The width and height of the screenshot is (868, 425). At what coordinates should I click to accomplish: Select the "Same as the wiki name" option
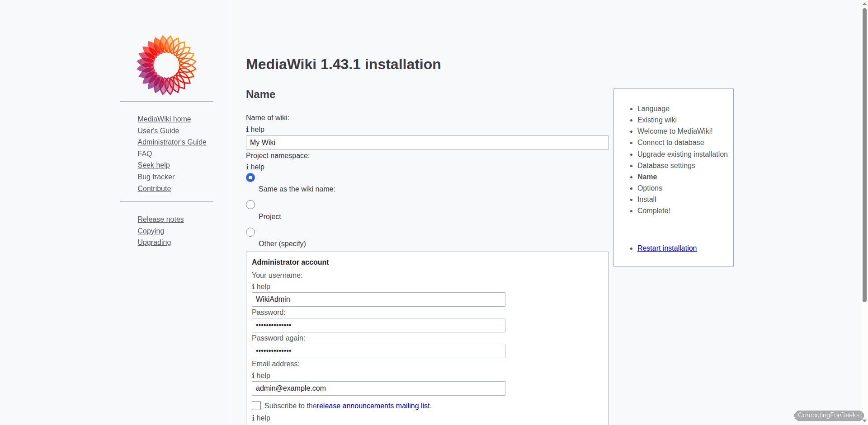pyautogui.click(x=250, y=177)
